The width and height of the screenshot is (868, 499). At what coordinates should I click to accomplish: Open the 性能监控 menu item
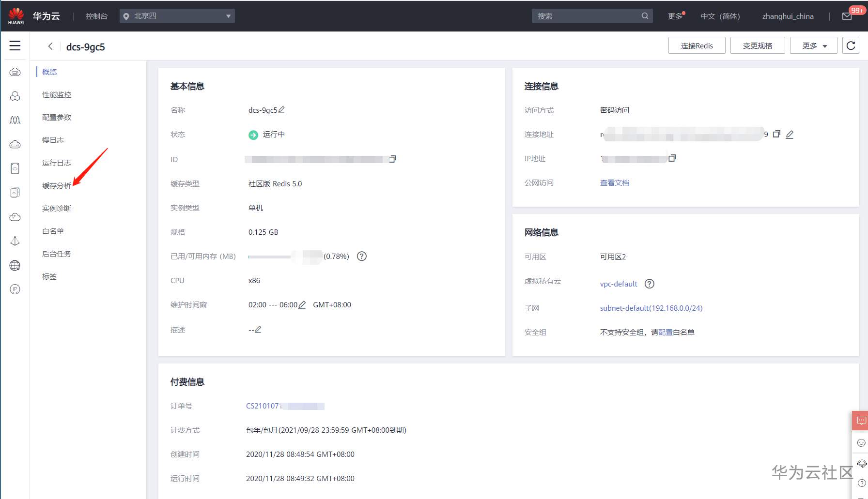[57, 94]
